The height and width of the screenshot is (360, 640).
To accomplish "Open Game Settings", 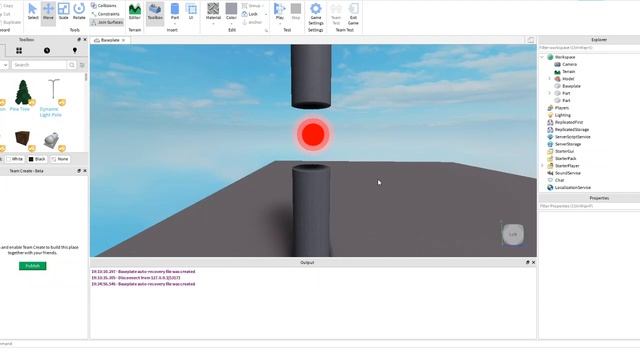I will click(x=316, y=14).
